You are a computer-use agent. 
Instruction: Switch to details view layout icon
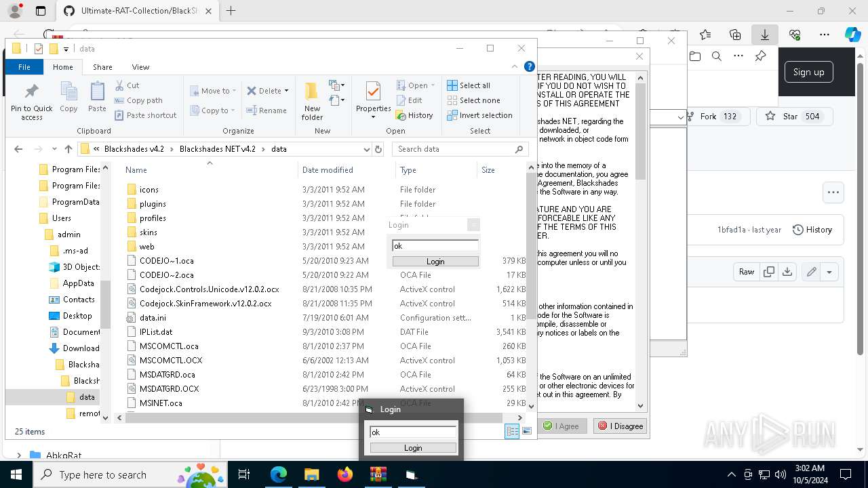point(512,431)
